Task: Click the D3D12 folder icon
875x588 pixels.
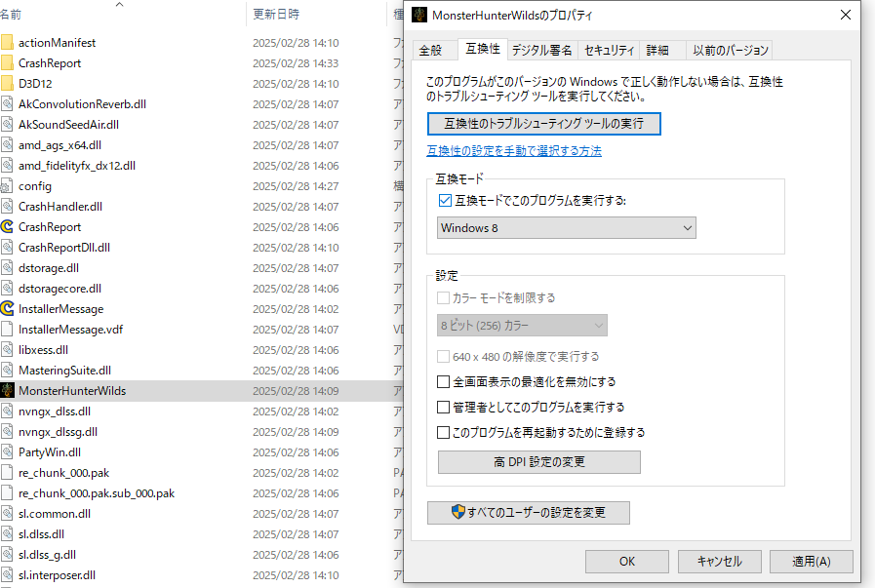Action: (x=7, y=84)
